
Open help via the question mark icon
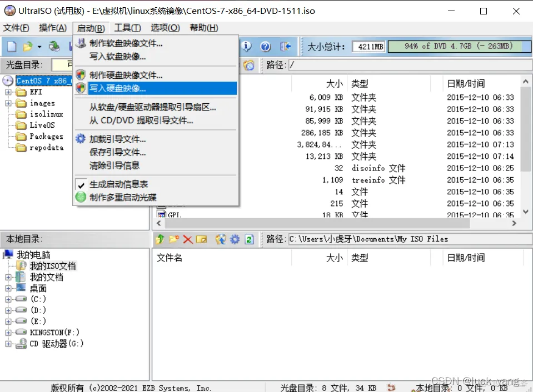(x=265, y=47)
